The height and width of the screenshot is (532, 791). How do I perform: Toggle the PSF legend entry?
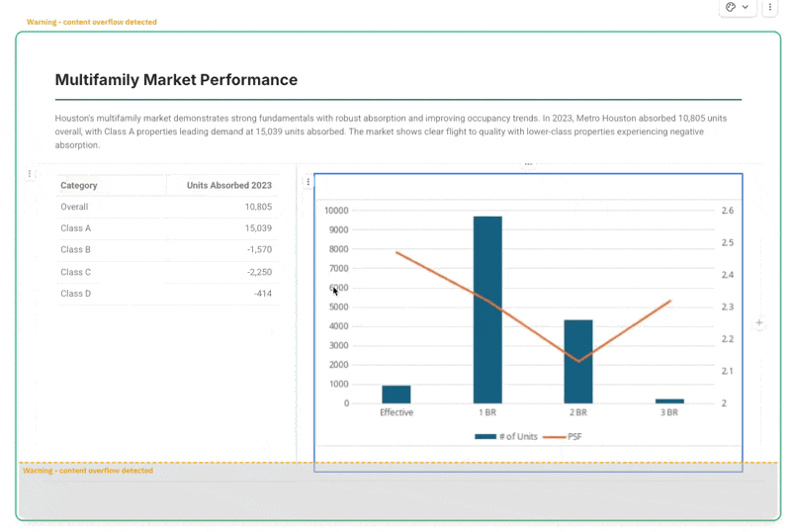[568, 436]
